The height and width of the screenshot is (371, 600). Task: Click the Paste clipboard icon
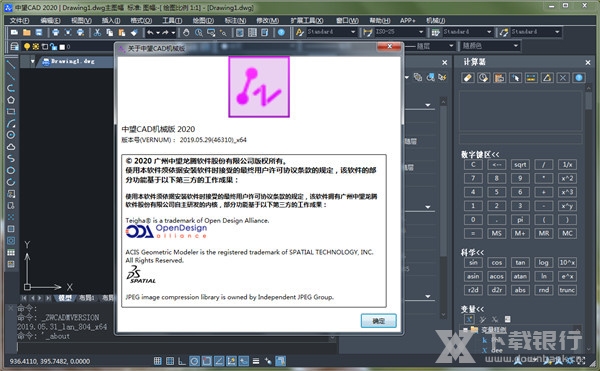[122, 33]
